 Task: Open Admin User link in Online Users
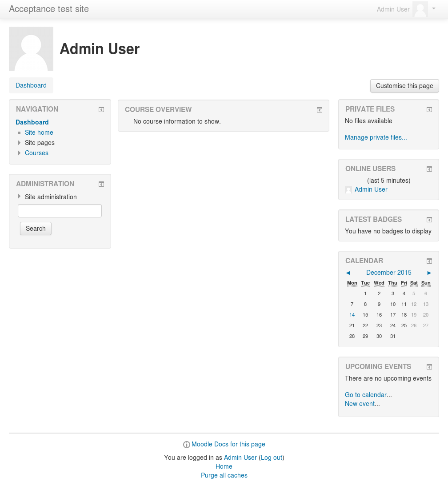(371, 189)
